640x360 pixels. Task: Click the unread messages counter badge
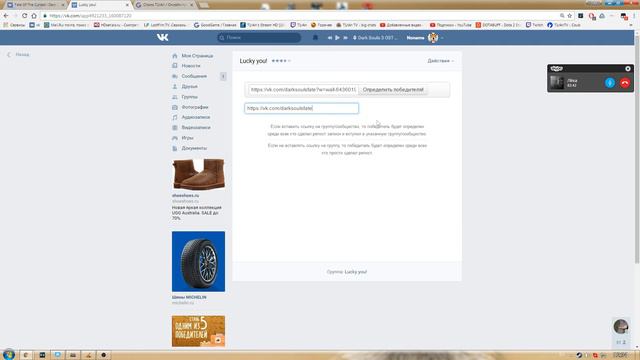pyautogui.click(x=223, y=76)
